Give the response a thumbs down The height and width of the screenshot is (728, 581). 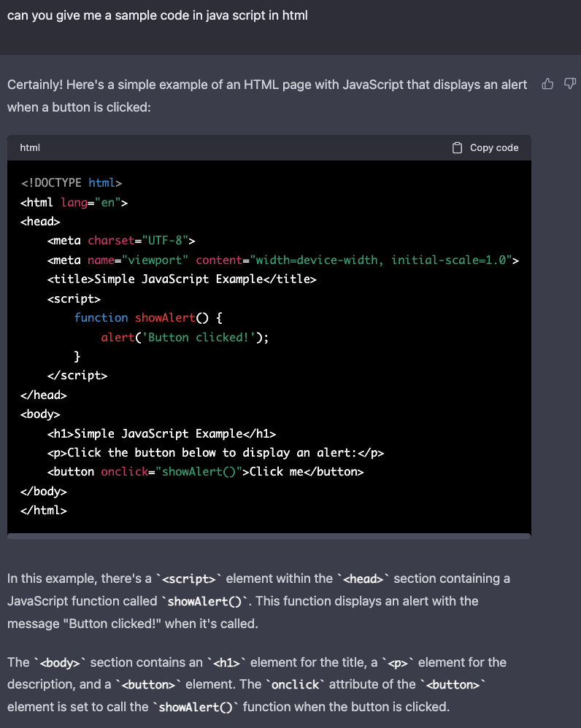pos(570,84)
